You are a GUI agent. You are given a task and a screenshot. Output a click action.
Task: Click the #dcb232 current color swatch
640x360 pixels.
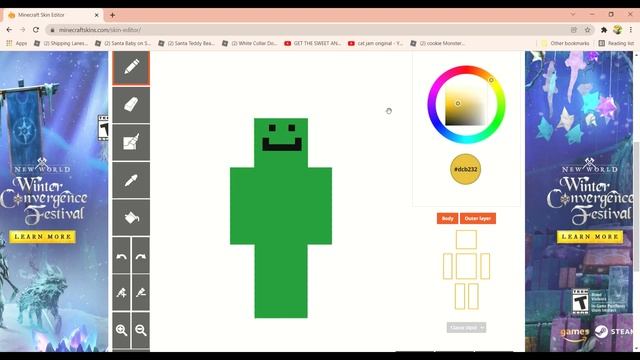click(466, 169)
